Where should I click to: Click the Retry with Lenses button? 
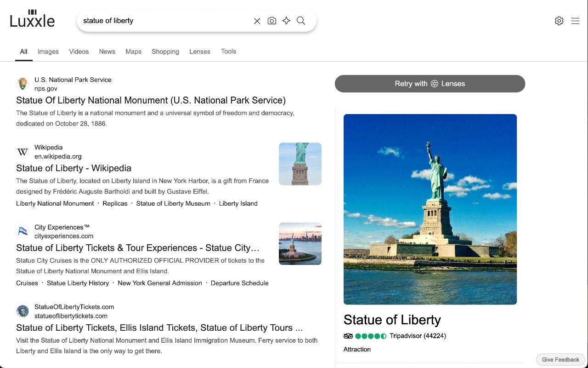pos(430,84)
